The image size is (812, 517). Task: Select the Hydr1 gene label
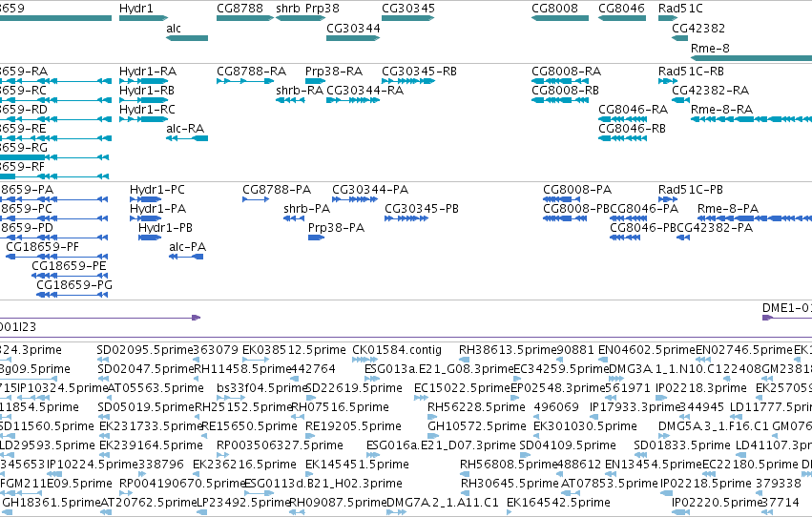[x=136, y=9]
